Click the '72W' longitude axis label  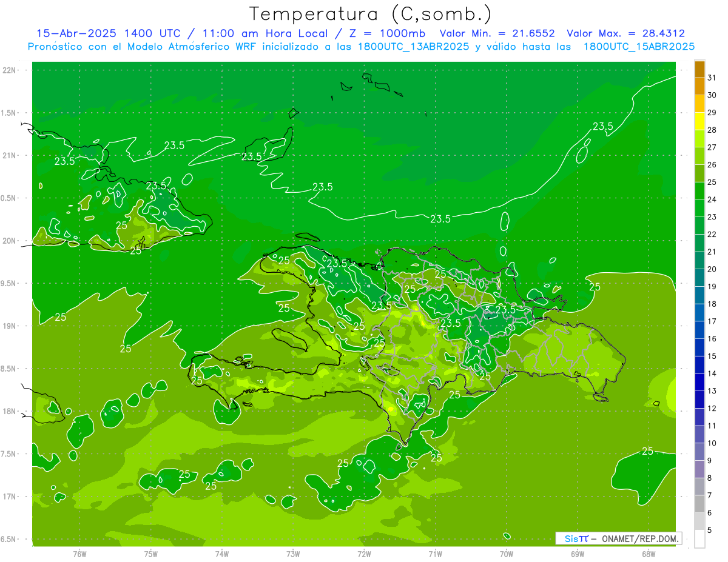(364, 554)
